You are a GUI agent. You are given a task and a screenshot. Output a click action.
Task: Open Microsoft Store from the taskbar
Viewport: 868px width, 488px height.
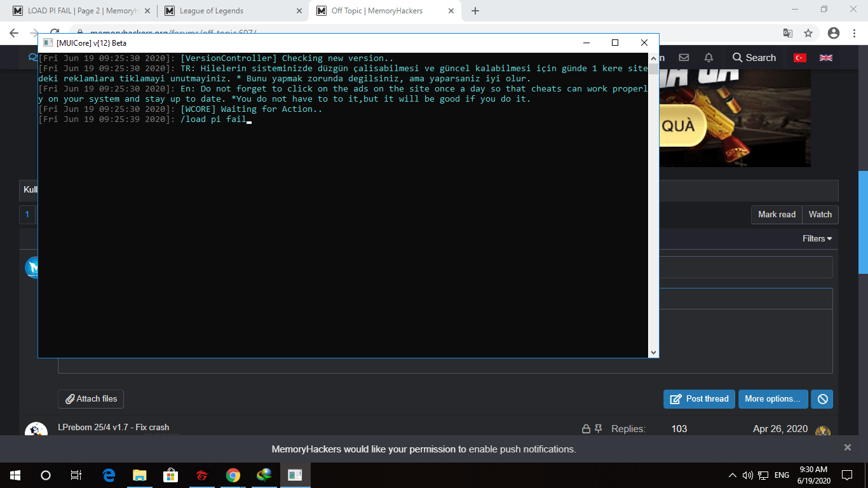pos(171,475)
